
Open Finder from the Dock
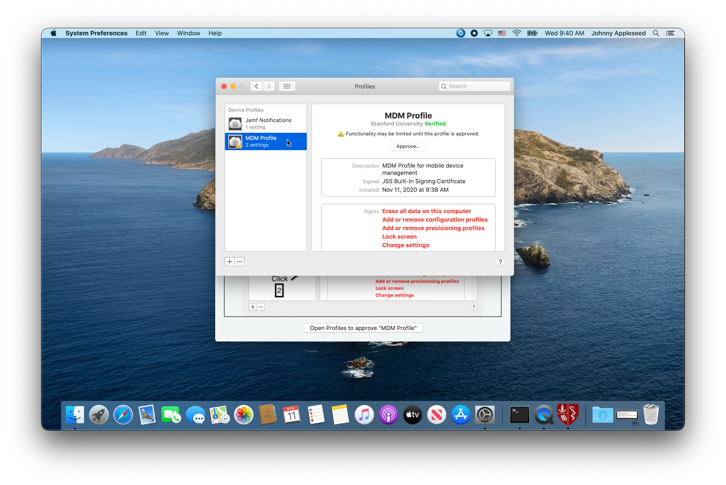[x=75, y=415]
